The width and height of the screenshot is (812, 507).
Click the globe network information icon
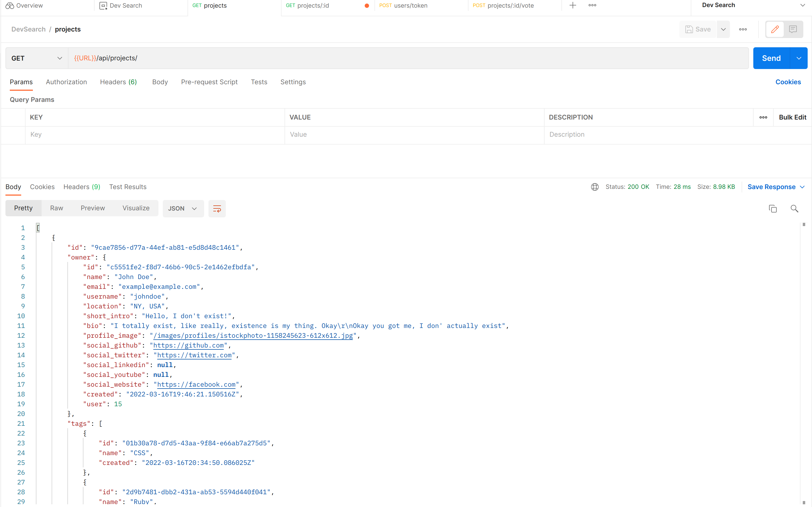(x=595, y=187)
